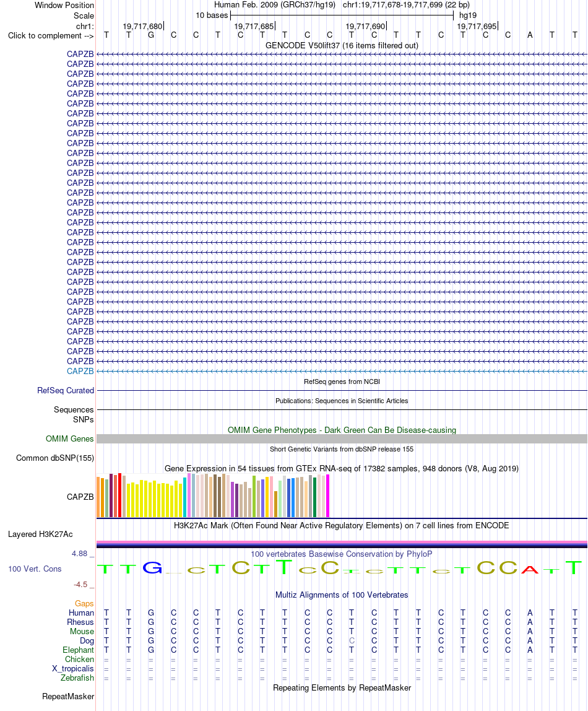Open 'Repeating Elements by RepeatMasker' track title
588x711 pixels.
342,688
